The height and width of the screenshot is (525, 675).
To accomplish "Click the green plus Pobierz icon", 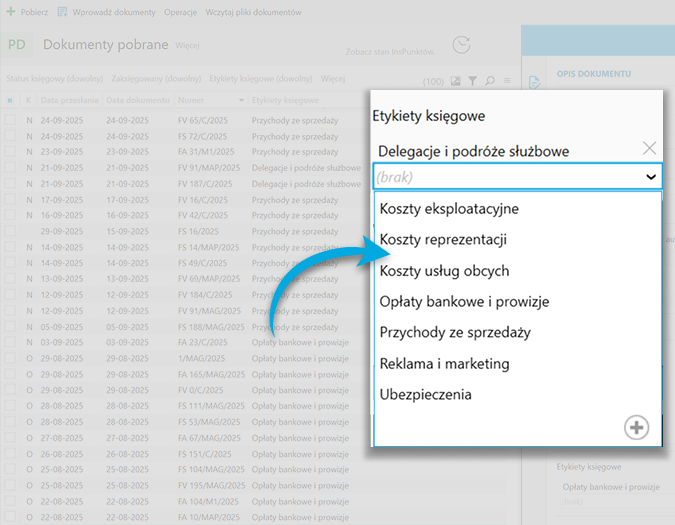I will tap(11, 12).
